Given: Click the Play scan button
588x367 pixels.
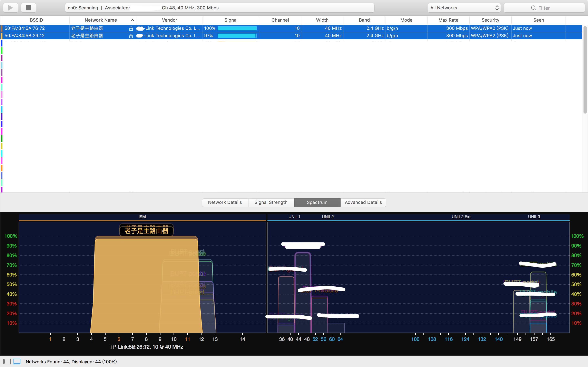Looking at the screenshot, I should (10, 8).
